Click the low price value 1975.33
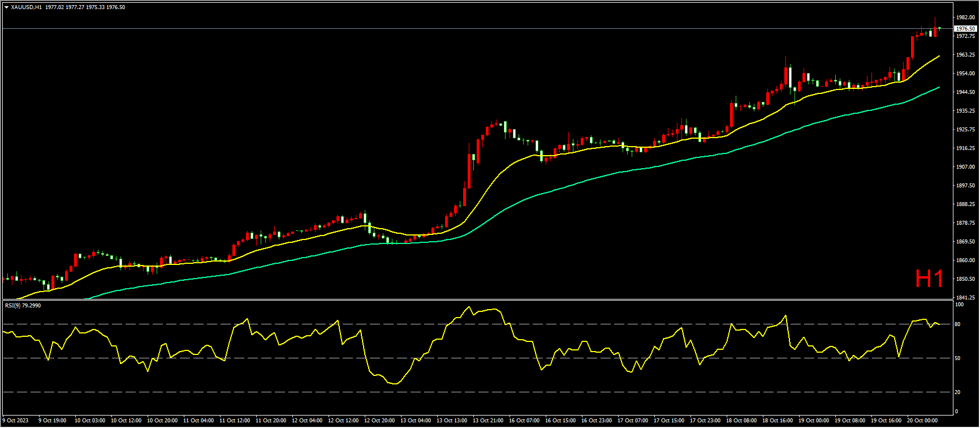The width and height of the screenshot is (980, 428). point(96,7)
